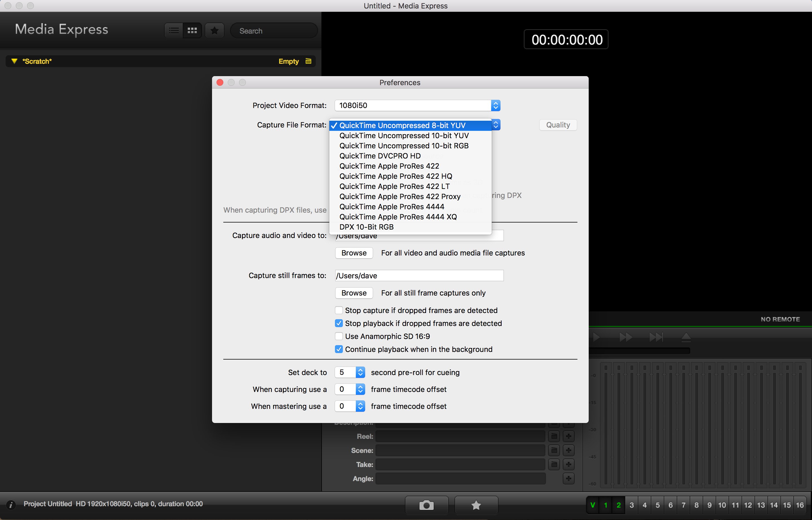Screen dimensions: 812x520
Task: Choose QuickTime Apple ProRes 4444
Action: (x=410, y=206)
